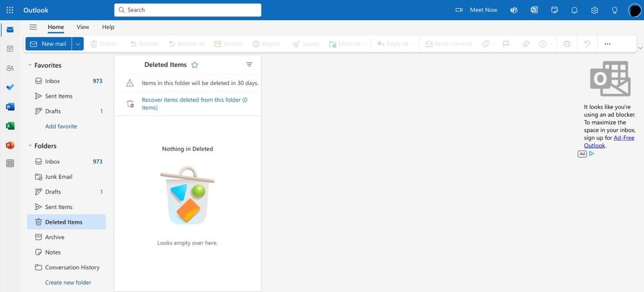644x292 pixels.
Task: Collapse the Folders section
Action: 30,146
